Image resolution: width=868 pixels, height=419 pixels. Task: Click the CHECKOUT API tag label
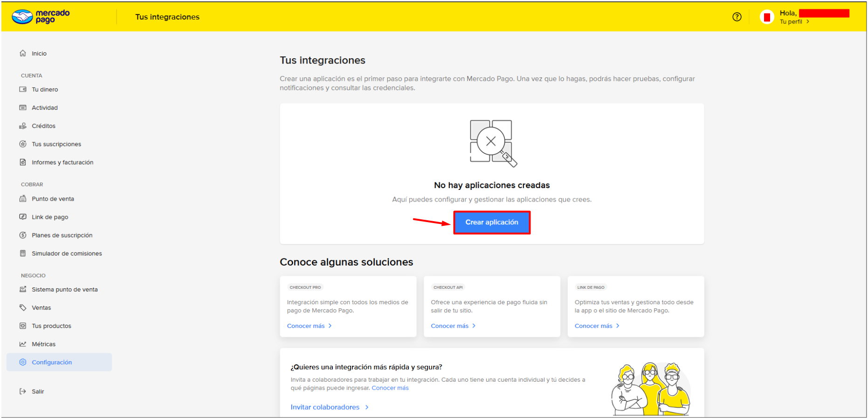(448, 287)
